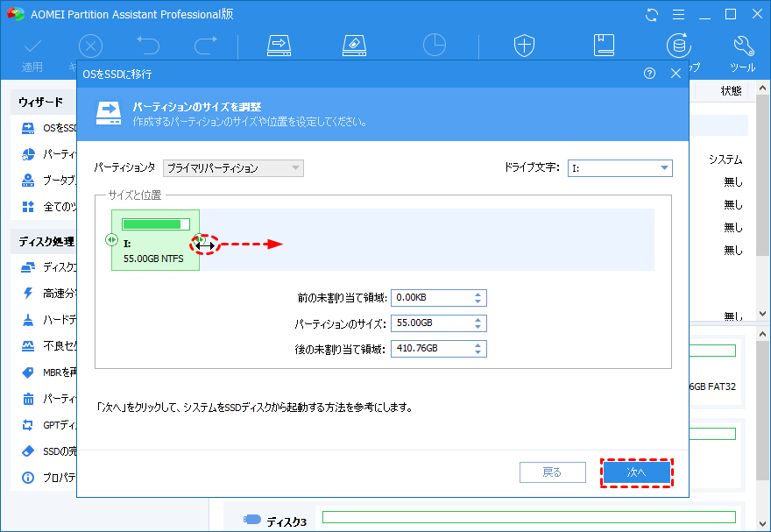Click the MBR rebuild icon in the sidebar
The height and width of the screenshot is (532, 771).
pos(28,372)
